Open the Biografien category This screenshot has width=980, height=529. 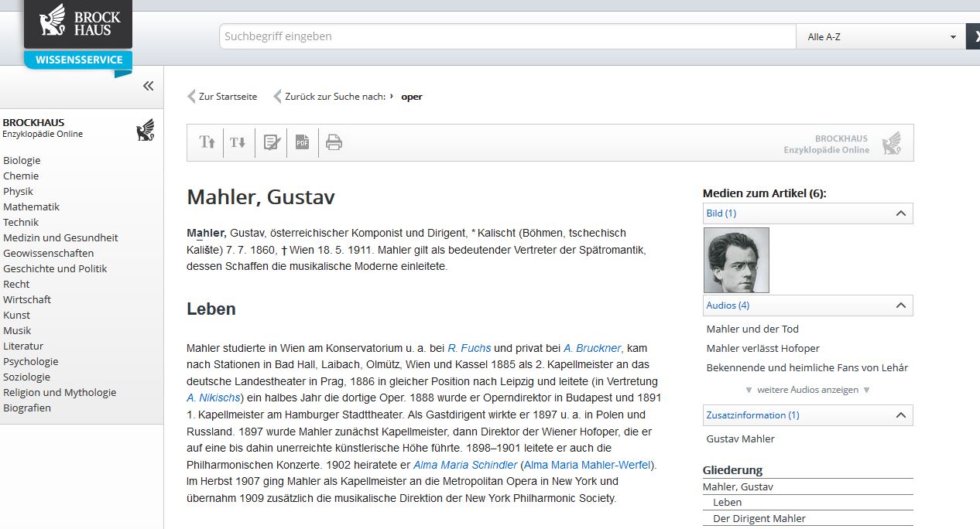(27, 408)
